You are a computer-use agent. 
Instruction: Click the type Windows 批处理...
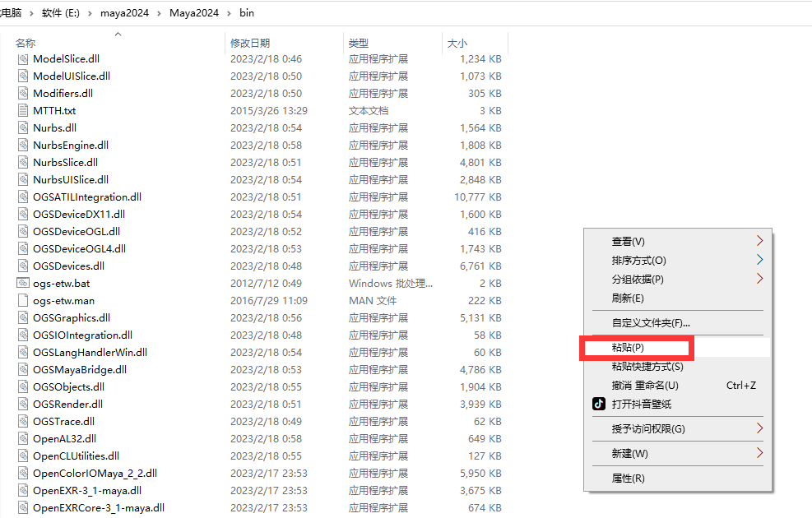click(x=391, y=283)
